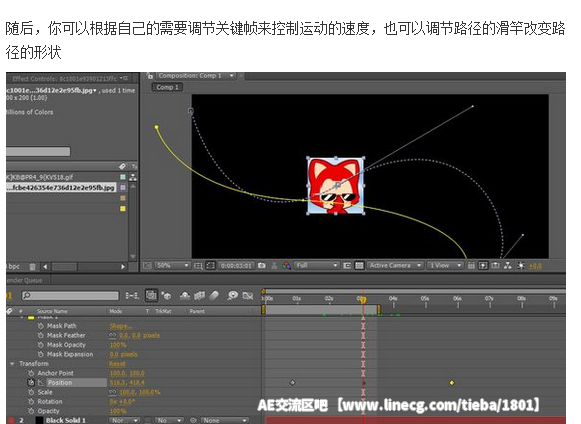Toggle Transparency Grid icon in viewer
The width and height of the screenshot is (581, 424).
(x=359, y=266)
